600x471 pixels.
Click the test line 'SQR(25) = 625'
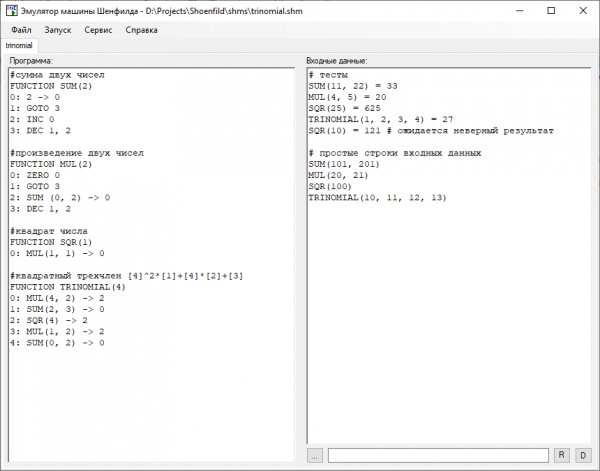pyautogui.click(x=344, y=108)
